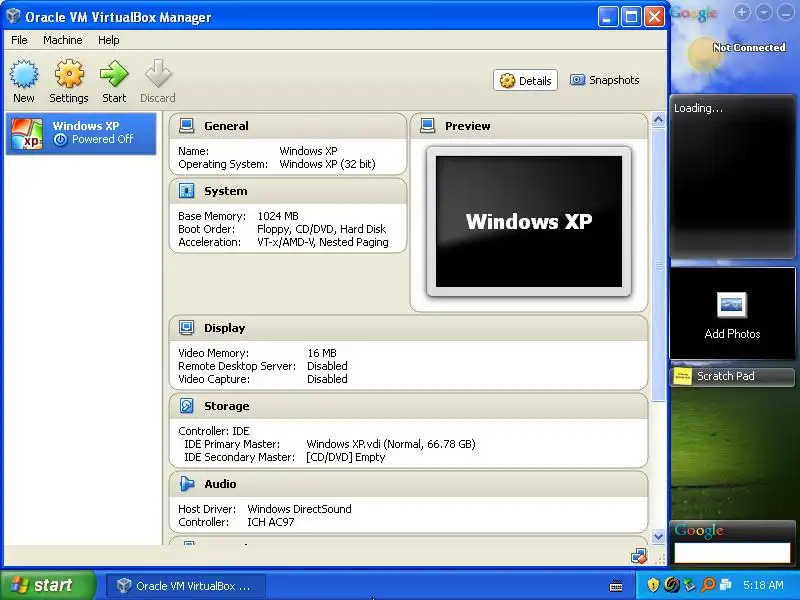Open the Help menu

[109, 40]
